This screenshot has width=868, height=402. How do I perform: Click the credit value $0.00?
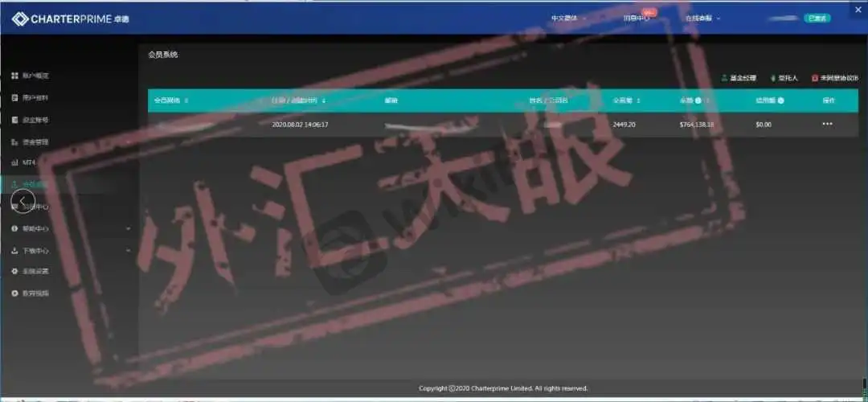click(x=764, y=125)
